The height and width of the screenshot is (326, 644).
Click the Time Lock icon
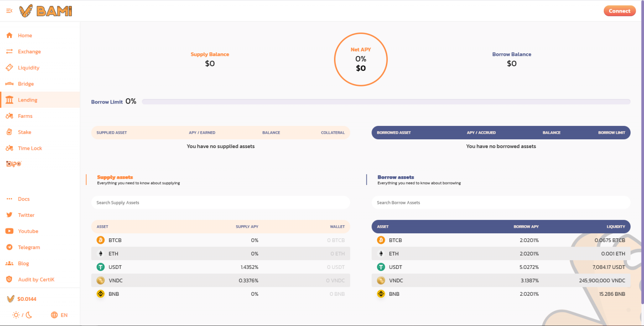[9, 148]
